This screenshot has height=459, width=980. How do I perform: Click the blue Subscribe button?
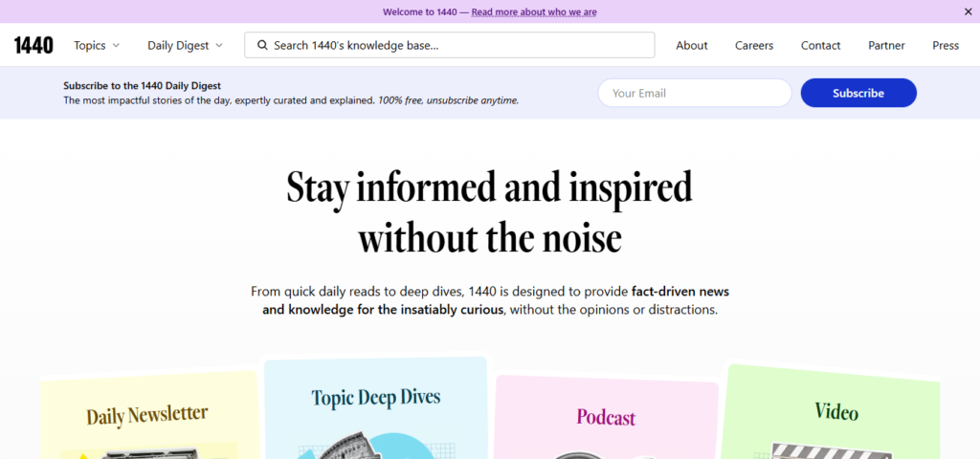(858, 93)
